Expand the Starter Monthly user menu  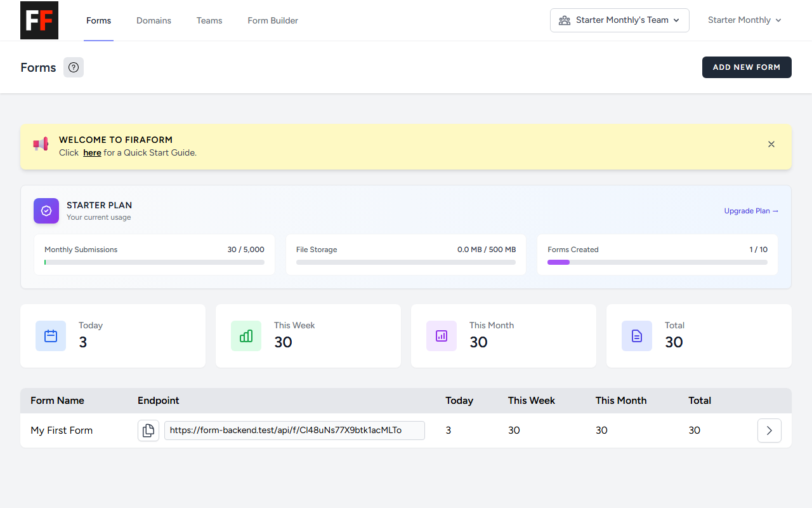(x=745, y=20)
